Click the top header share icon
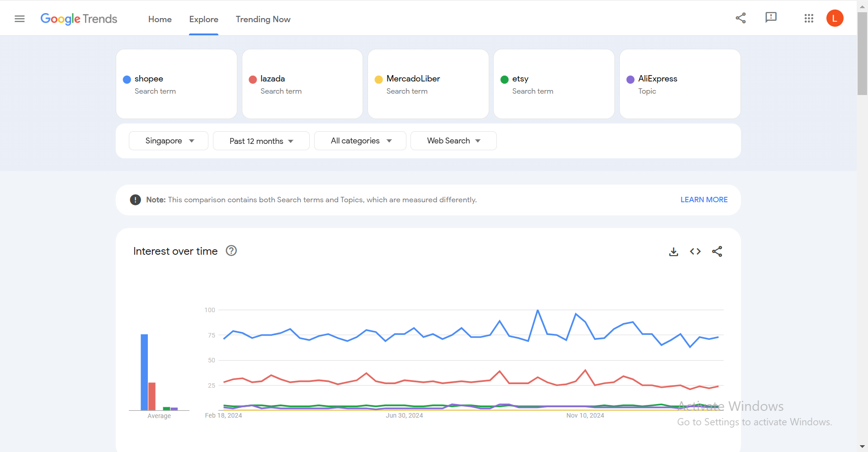This screenshot has height=452, width=868. [741, 18]
